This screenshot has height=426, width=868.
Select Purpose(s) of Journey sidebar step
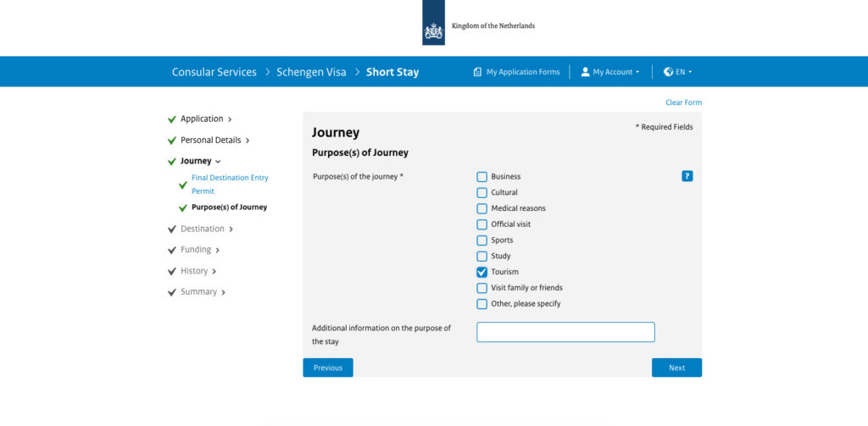pyautogui.click(x=229, y=207)
